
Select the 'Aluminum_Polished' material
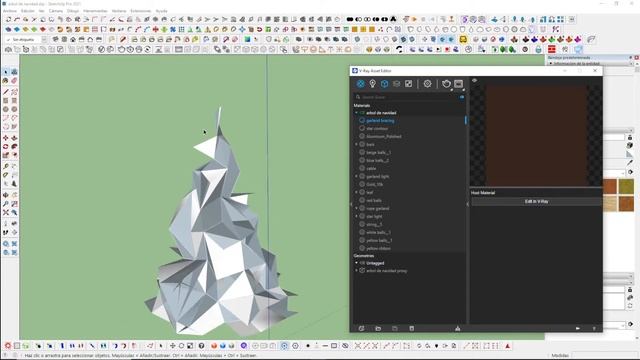click(384, 136)
